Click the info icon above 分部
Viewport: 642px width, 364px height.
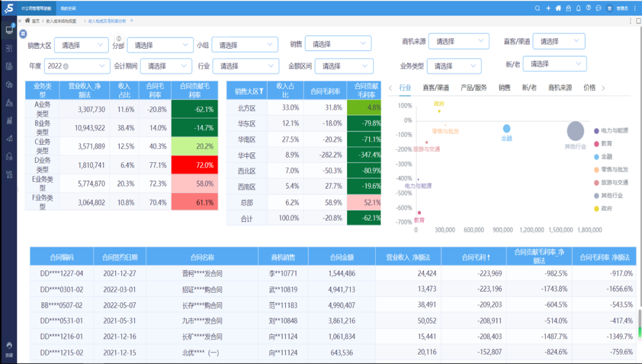(x=119, y=39)
